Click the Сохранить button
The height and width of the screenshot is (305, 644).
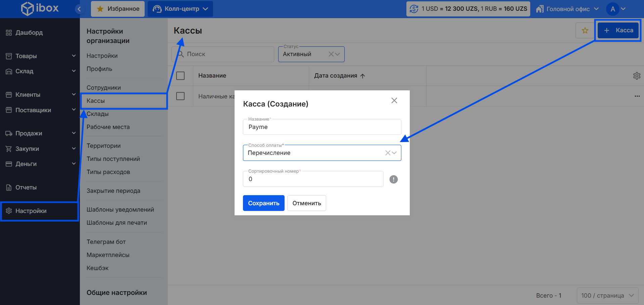point(263,203)
